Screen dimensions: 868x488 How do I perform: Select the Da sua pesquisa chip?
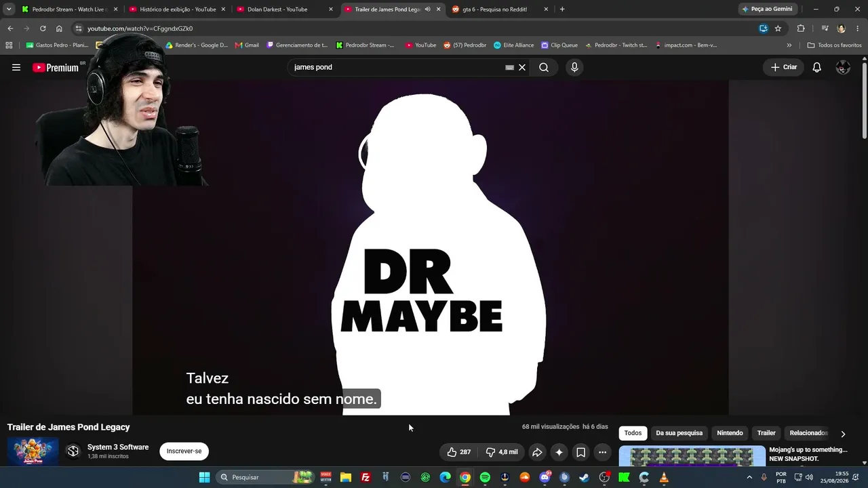point(679,433)
